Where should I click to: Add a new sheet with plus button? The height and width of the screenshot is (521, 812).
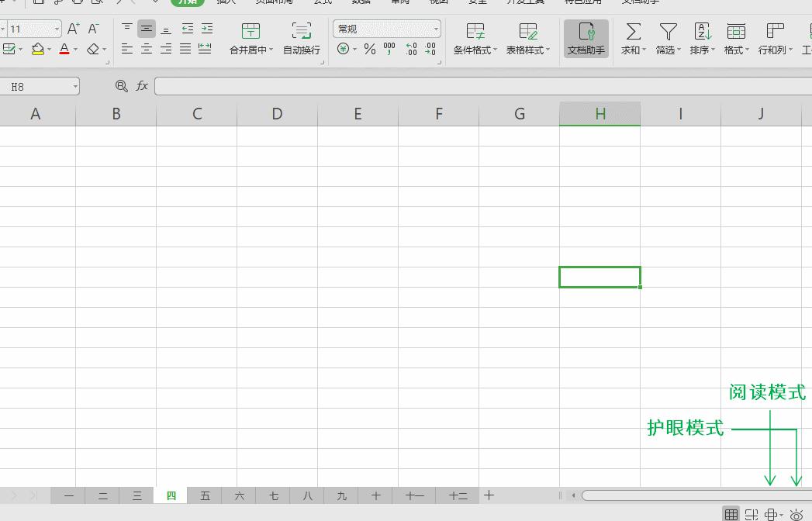pyautogui.click(x=489, y=495)
